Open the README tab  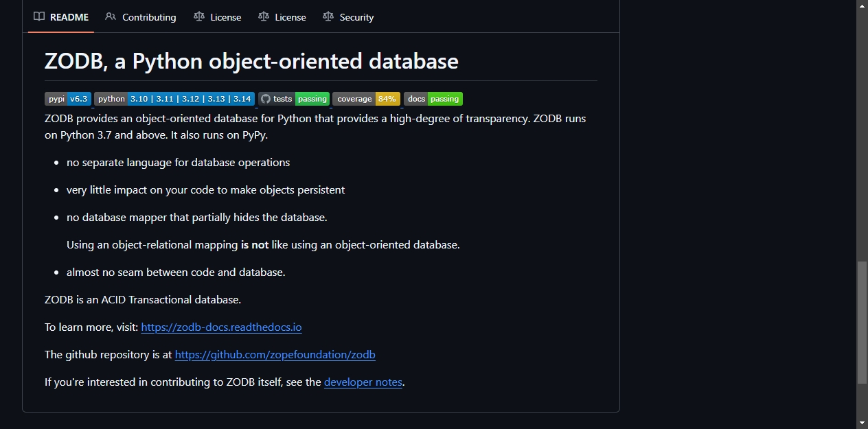tap(61, 17)
